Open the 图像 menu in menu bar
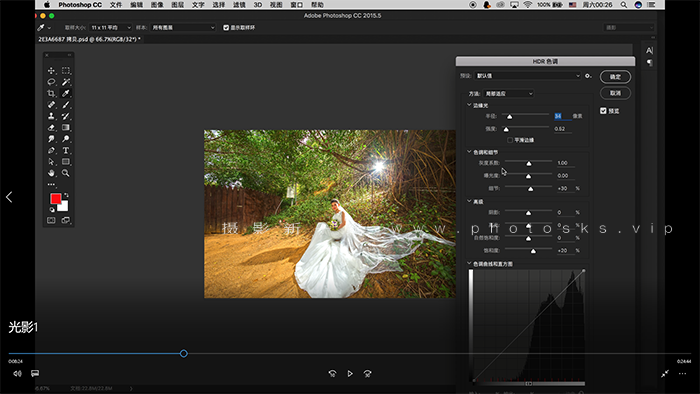Screen dimensions: 700x394 157,5
